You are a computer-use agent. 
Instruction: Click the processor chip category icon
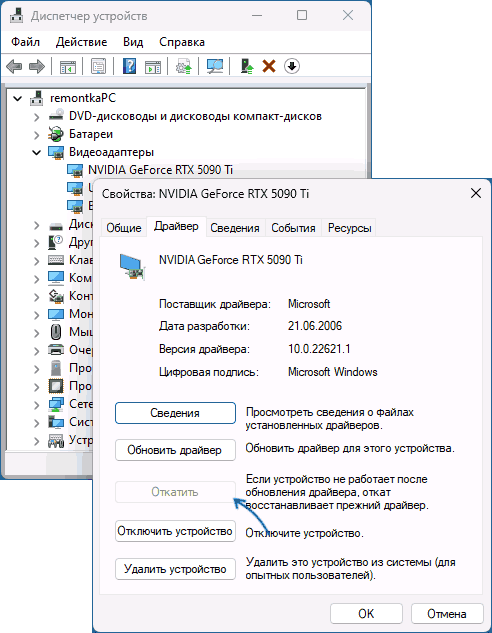[56, 386]
